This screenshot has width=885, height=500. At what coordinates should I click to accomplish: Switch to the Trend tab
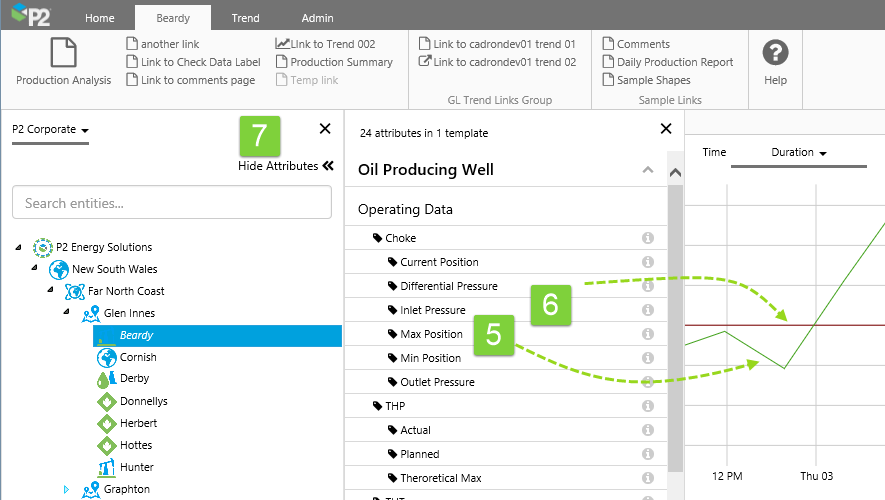pyautogui.click(x=245, y=18)
